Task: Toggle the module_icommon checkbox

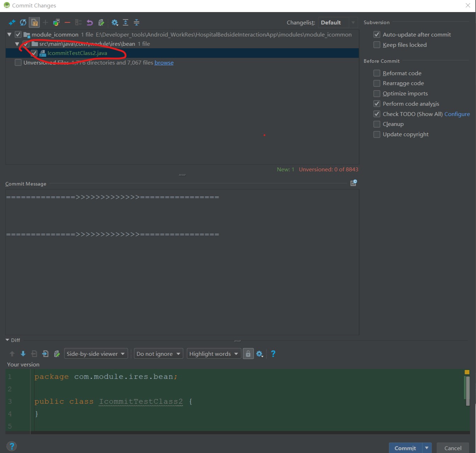Action: [x=18, y=34]
